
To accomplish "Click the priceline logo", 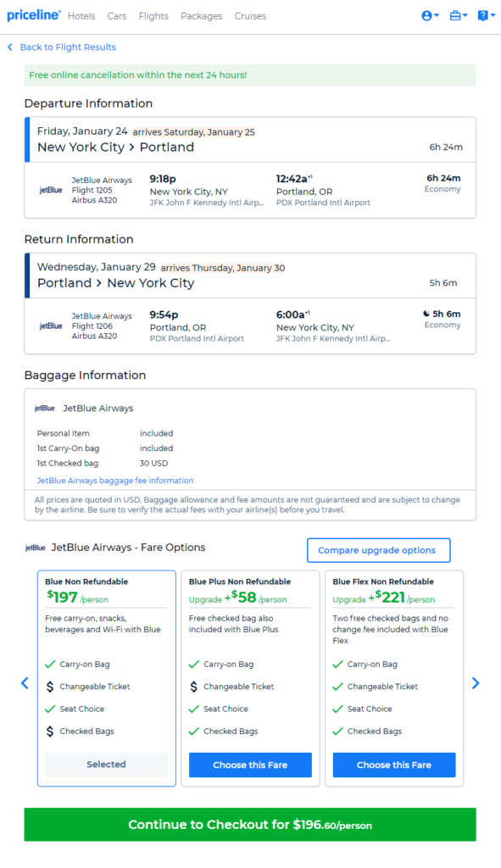I will click(x=34, y=15).
